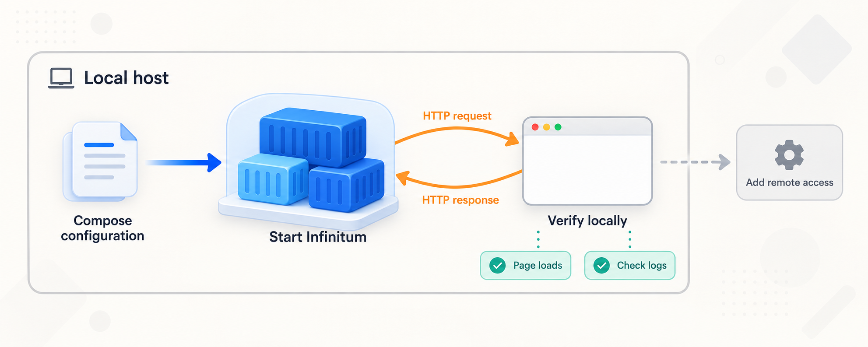This screenshot has width=868, height=347.
Task: Click the browser window title bar
Action: tap(587, 127)
